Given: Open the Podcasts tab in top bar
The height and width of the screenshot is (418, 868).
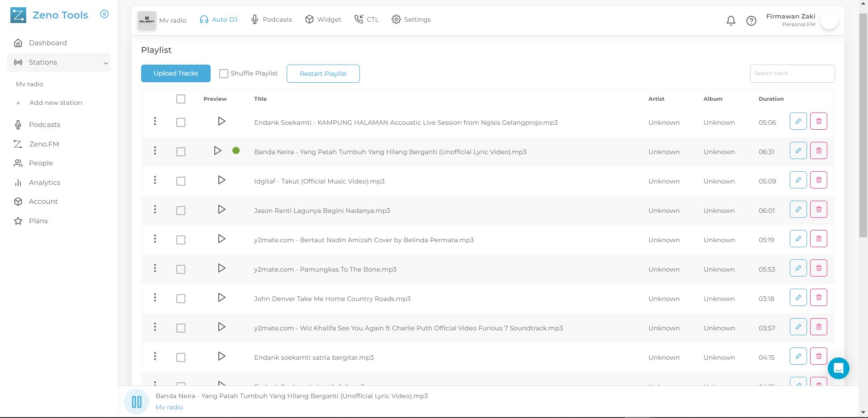Looking at the screenshot, I should [271, 20].
